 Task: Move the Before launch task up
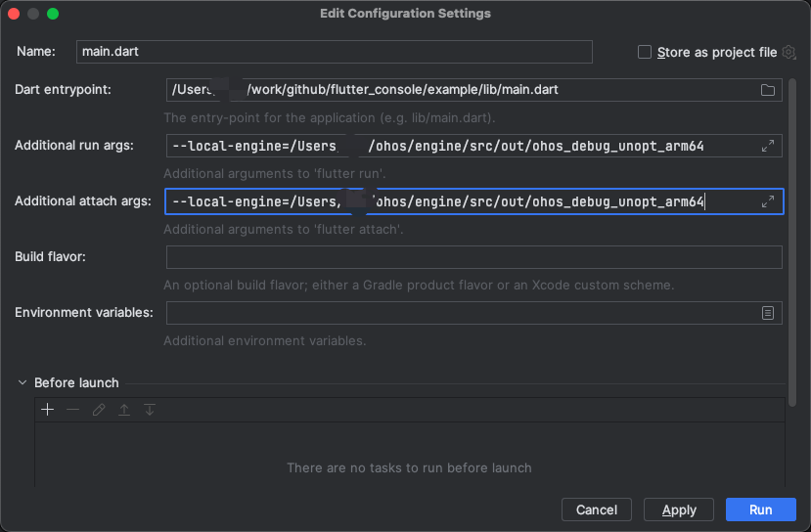pyautogui.click(x=124, y=410)
